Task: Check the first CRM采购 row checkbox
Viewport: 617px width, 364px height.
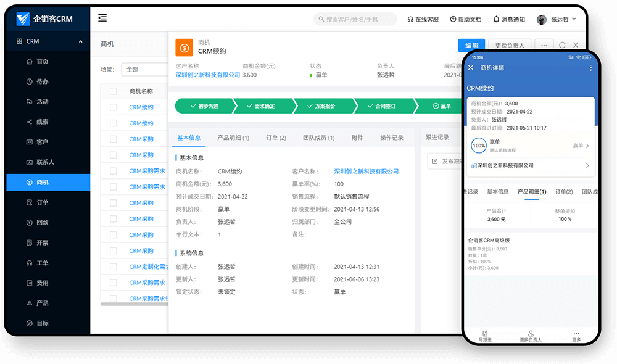Action: [114, 139]
